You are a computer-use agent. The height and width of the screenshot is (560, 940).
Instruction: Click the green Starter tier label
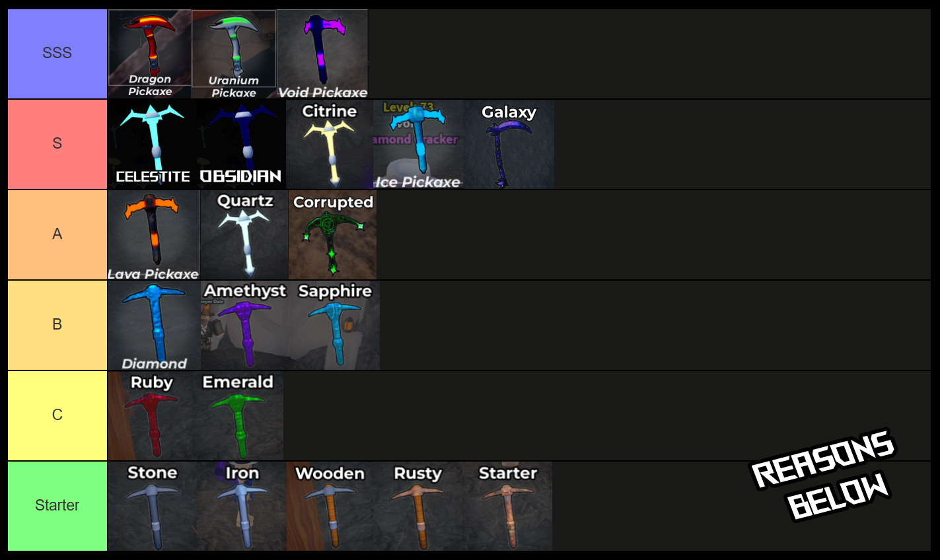pos(57,506)
